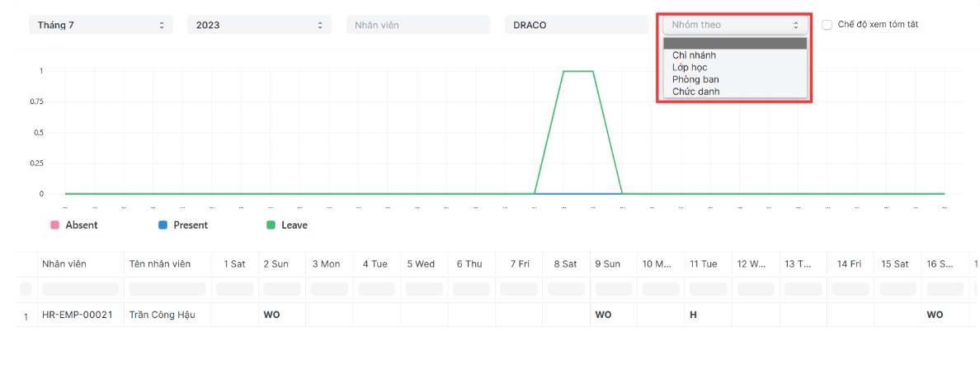This screenshot has width=980, height=375.
Task: Click the Tên nhân viên column header
Action: pyautogui.click(x=167, y=264)
